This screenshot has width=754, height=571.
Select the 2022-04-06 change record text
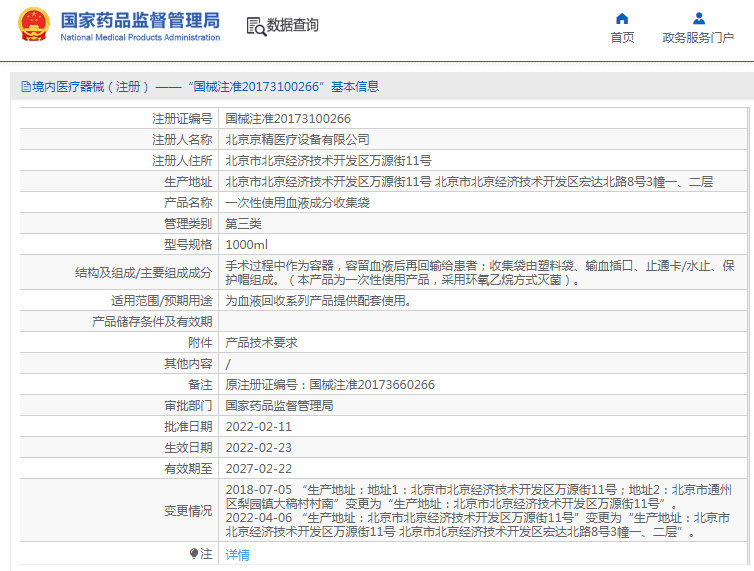point(478,525)
